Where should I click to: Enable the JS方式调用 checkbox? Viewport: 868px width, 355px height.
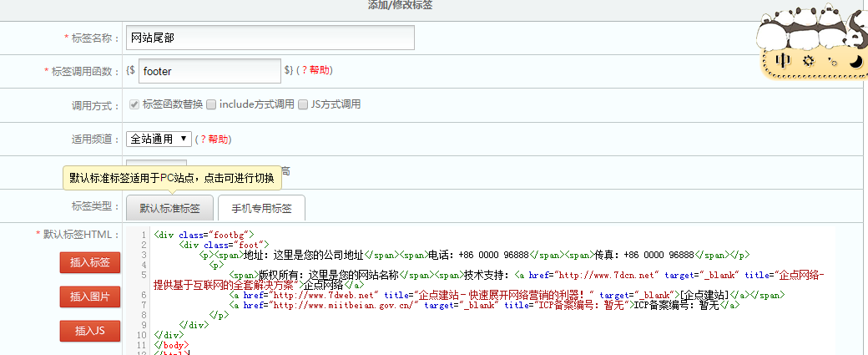(303, 104)
